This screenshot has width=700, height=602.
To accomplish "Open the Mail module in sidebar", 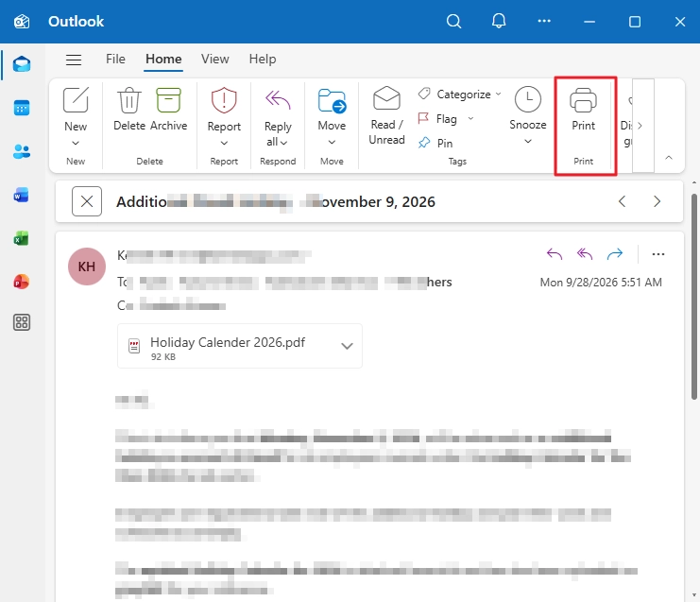I will point(22,64).
